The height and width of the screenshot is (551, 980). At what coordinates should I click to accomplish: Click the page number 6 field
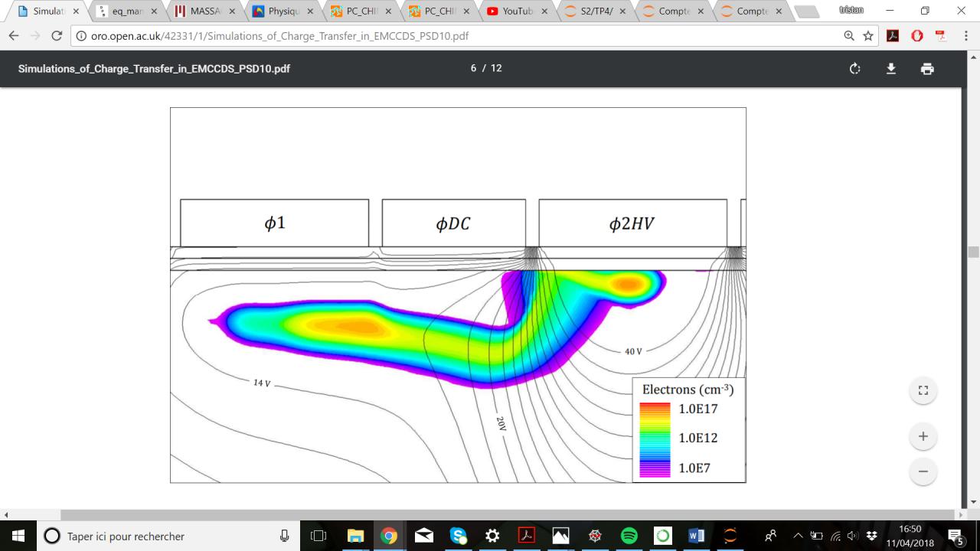click(x=473, y=68)
